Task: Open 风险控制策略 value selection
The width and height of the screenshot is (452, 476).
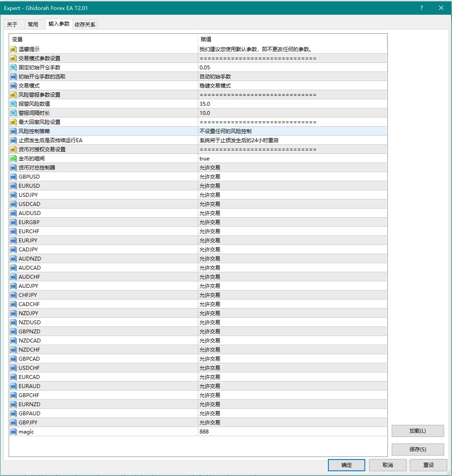Action: [x=225, y=131]
